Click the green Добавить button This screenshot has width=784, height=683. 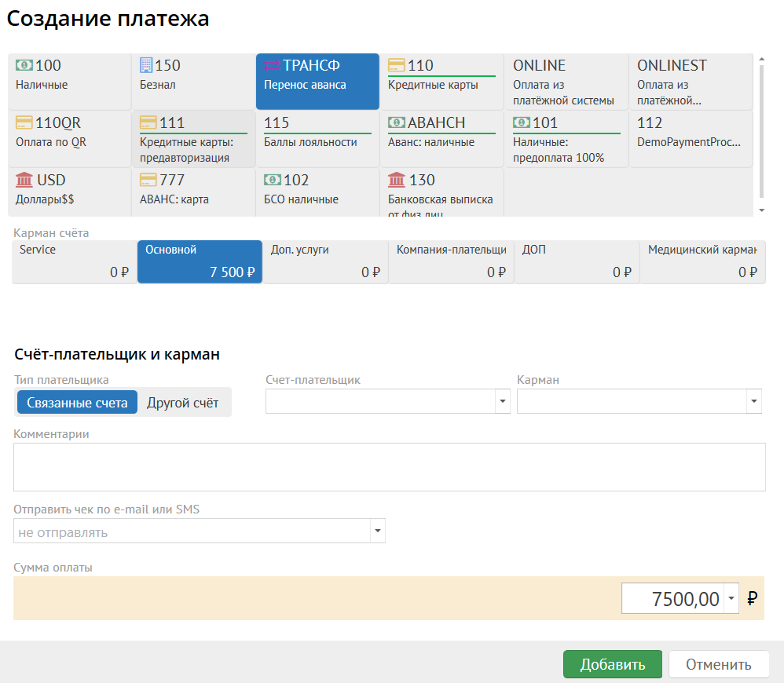612,664
